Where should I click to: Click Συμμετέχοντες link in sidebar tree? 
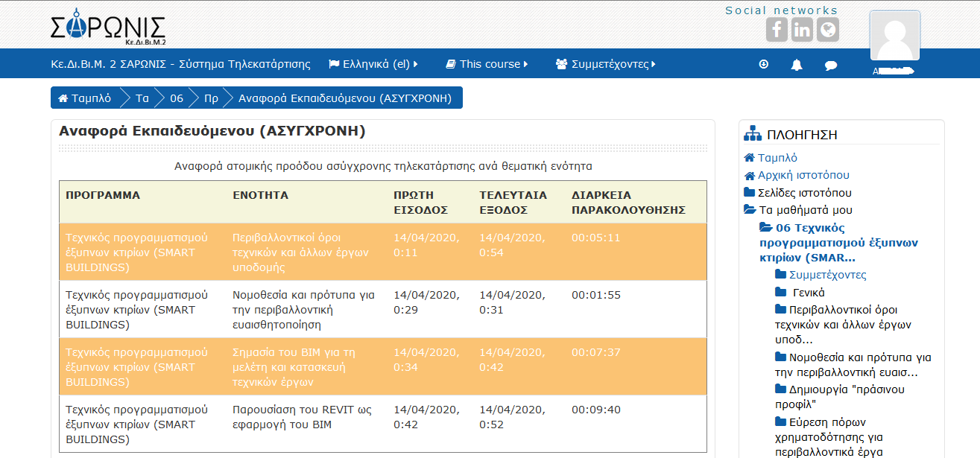pos(827,275)
